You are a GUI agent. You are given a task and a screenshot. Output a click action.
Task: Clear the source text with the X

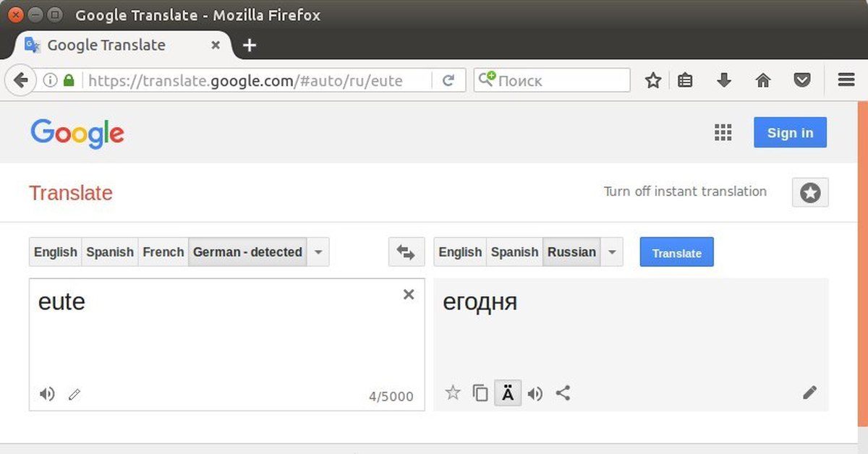click(x=409, y=294)
